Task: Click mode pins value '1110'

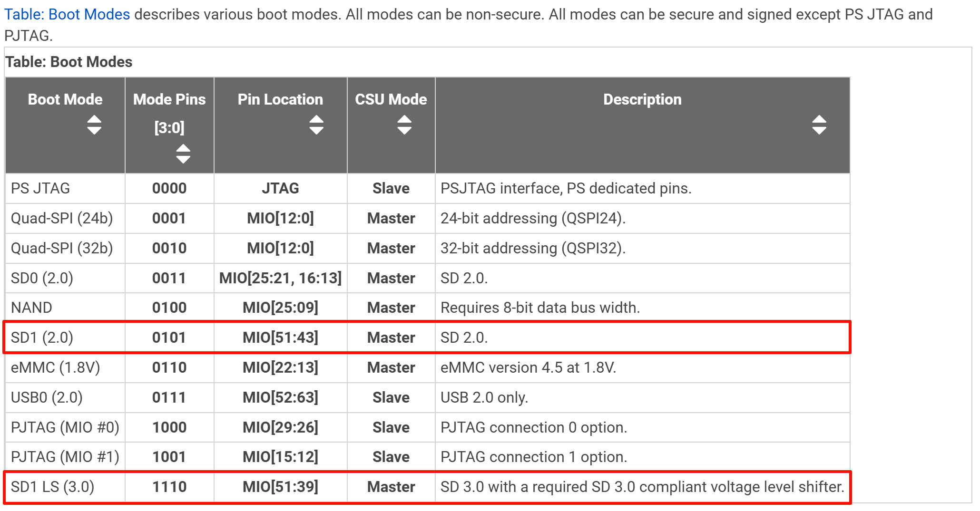Action: [x=169, y=487]
